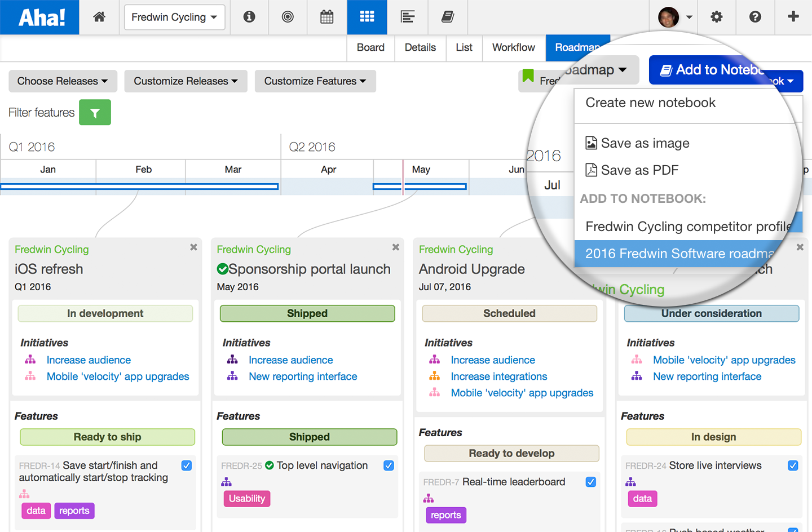Click the Ready to develop features header
This screenshot has height=532, width=812.
pos(511,453)
